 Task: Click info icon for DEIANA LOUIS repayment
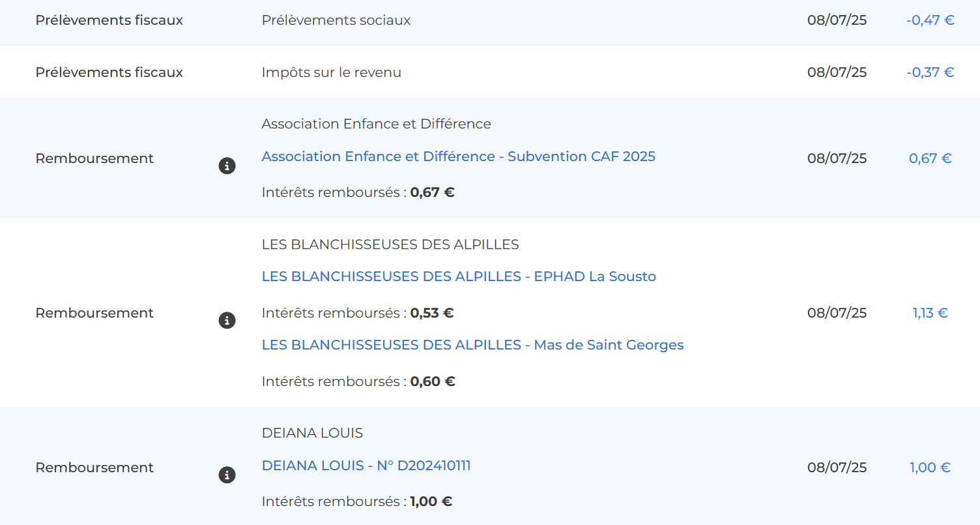227,475
